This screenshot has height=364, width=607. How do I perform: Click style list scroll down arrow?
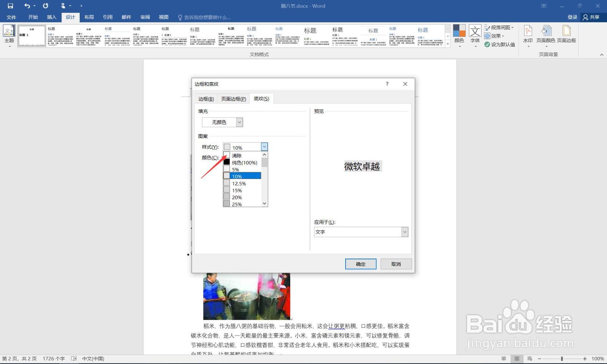[x=264, y=204]
